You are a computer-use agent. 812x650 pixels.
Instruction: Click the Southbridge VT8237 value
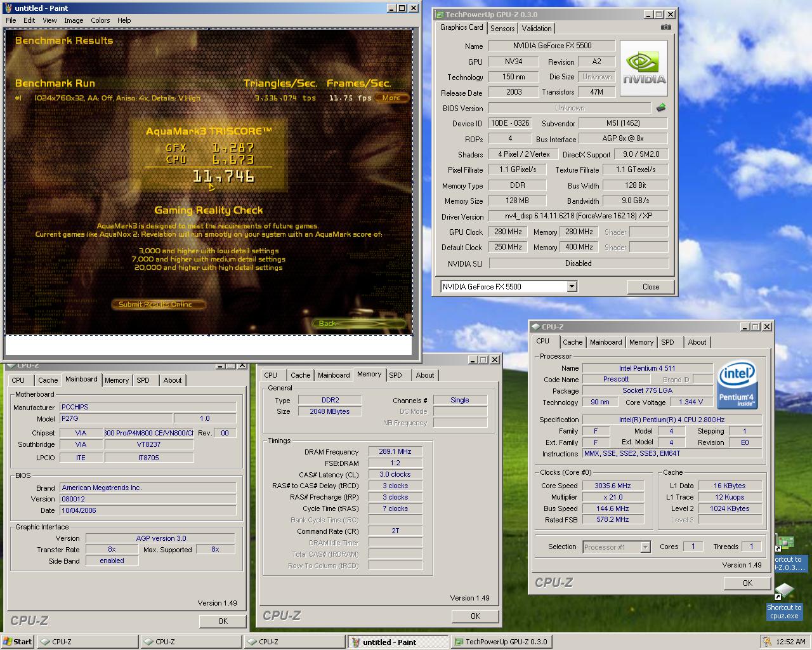click(x=149, y=444)
